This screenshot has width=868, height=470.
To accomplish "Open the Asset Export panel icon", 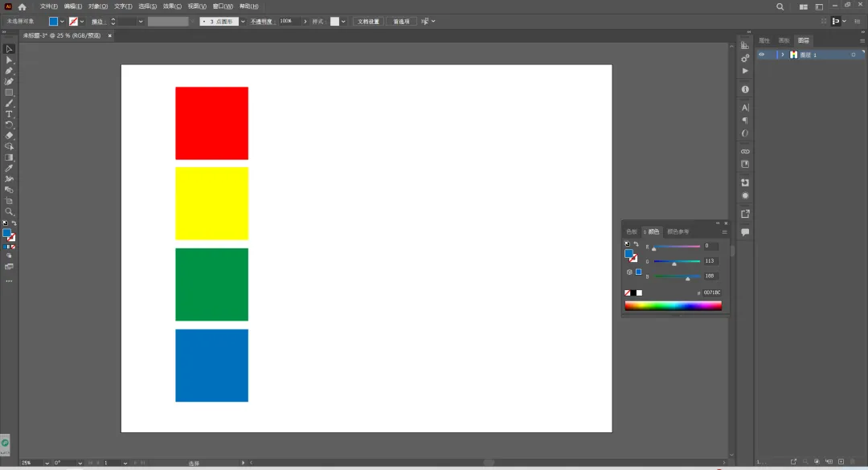I will (x=745, y=214).
